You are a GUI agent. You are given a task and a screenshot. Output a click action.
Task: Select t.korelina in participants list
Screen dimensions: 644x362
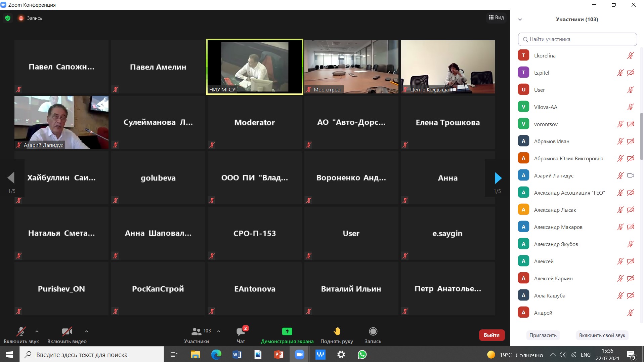tap(577, 55)
